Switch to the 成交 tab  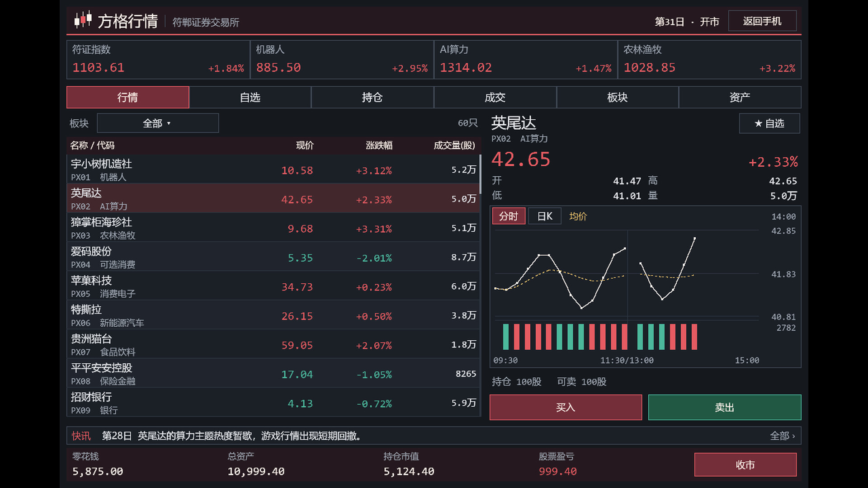click(495, 97)
